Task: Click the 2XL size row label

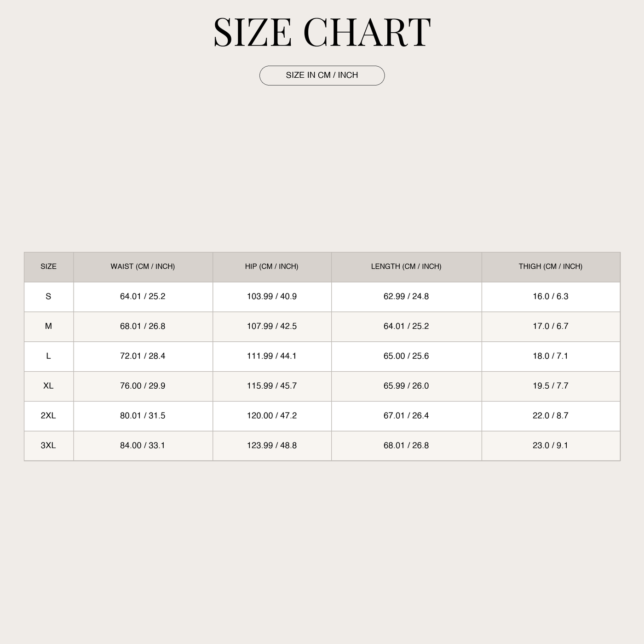Action: click(x=48, y=416)
